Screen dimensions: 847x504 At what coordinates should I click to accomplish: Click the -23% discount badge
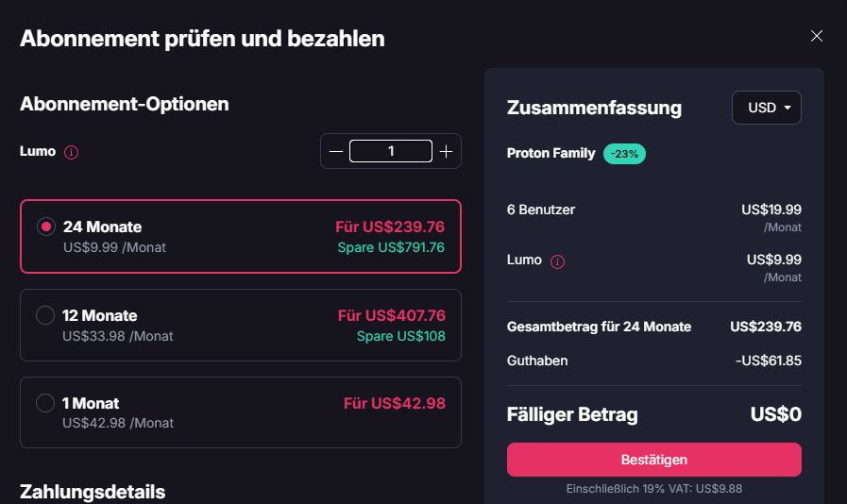click(x=624, y=154)
